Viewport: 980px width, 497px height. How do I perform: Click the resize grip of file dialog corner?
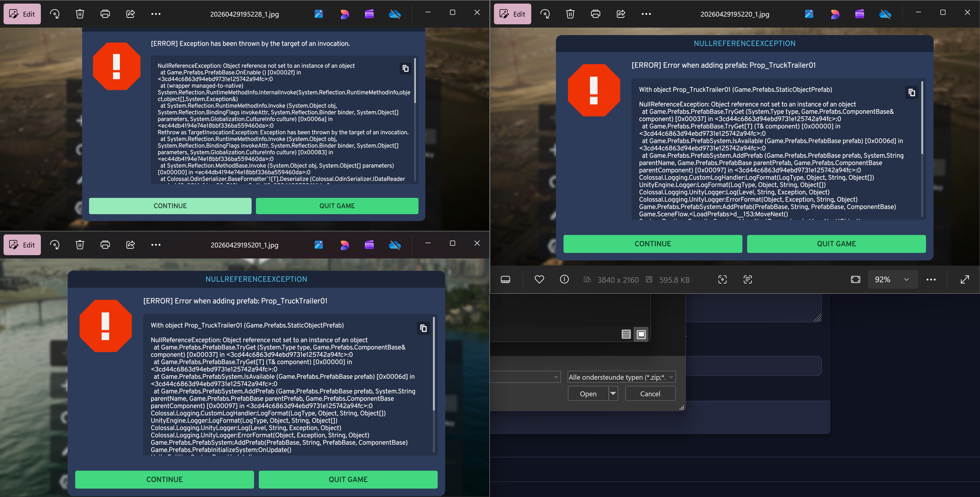point(682,408)
